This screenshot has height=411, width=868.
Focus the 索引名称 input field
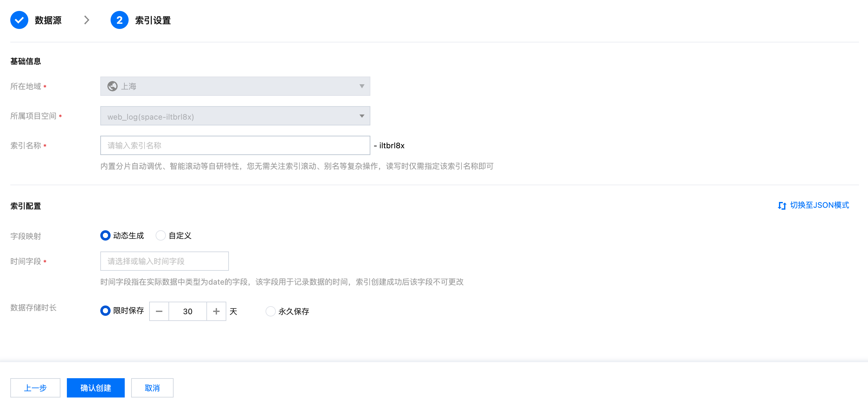coord(235,145)
